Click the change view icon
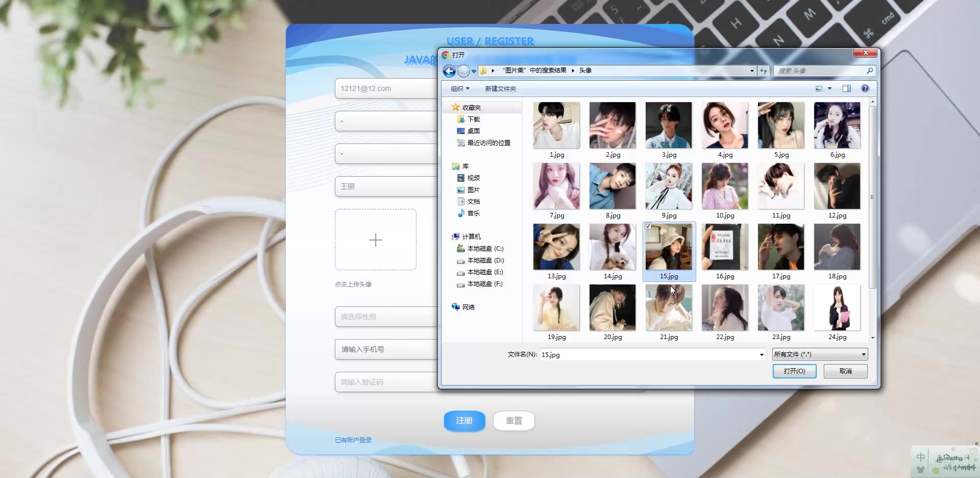 [819, 88]
